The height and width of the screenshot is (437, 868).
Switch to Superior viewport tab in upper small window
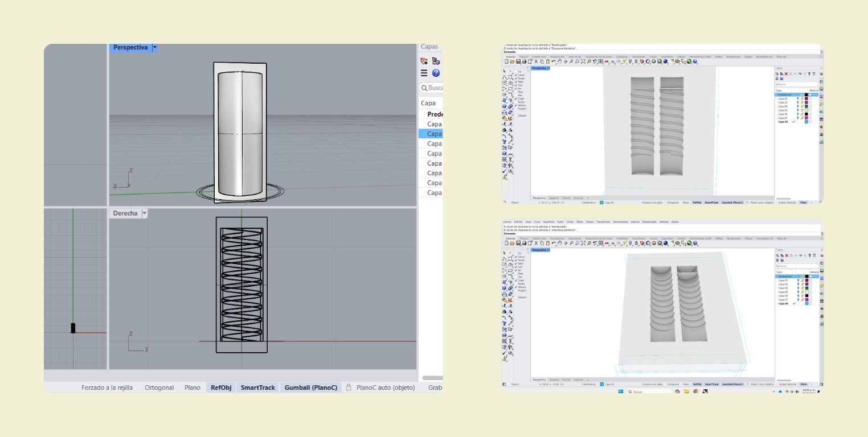click(554, 198)
